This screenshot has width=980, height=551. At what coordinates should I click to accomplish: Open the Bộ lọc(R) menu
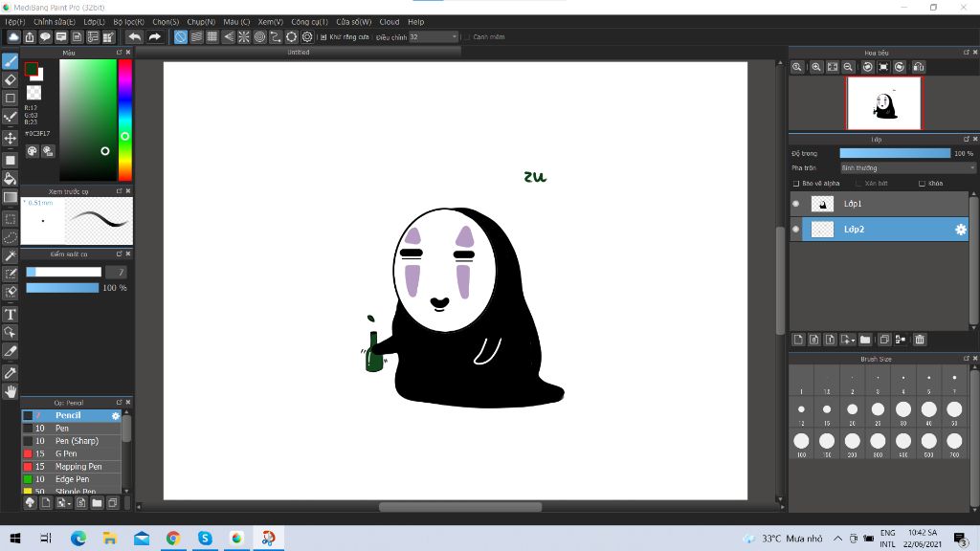click(129, 22)
